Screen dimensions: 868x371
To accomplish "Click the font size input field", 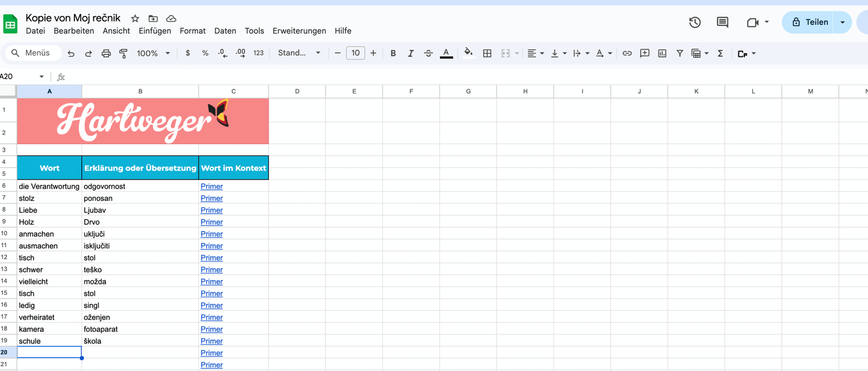I will (355, 53).
